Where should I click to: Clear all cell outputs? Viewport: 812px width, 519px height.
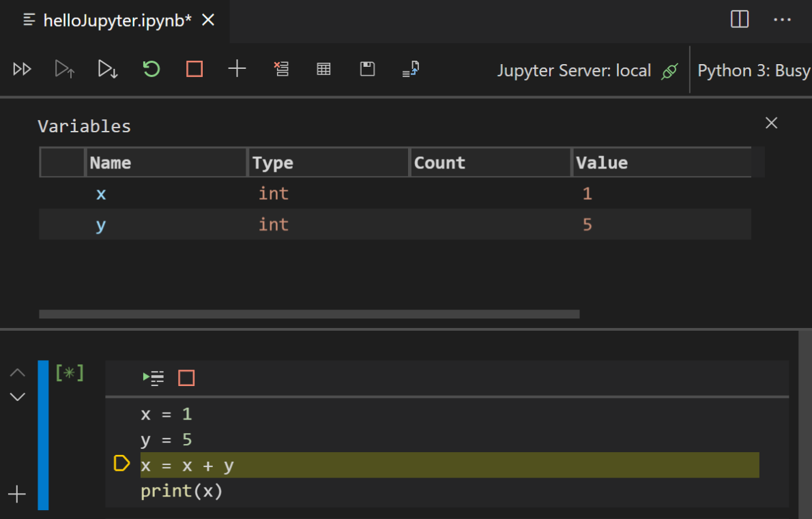click(x=281, y=69)
